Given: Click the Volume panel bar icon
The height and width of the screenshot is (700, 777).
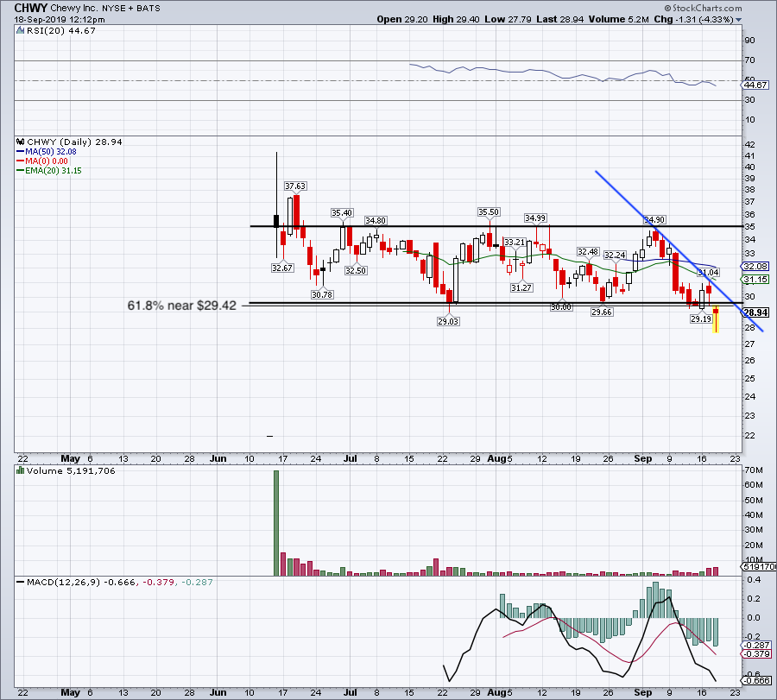Looking at the screenshot, I should (x=21, y=470).
